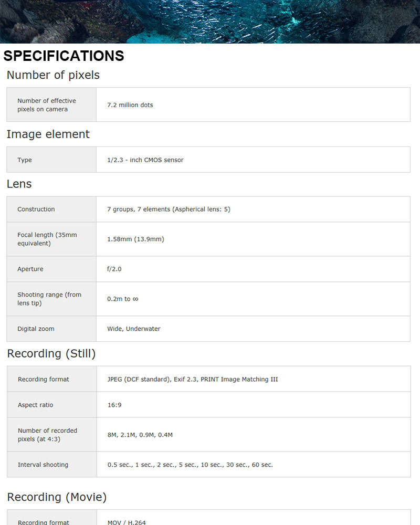Click the "1/2.3 - inch CMOS sensor" text
This screenshot has width=420, height=525.
click(x=145, y=160)
